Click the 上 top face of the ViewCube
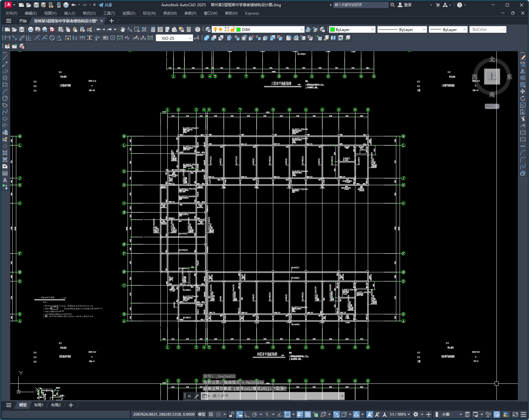Screen dimensions: 529x420 click(492, 76)
